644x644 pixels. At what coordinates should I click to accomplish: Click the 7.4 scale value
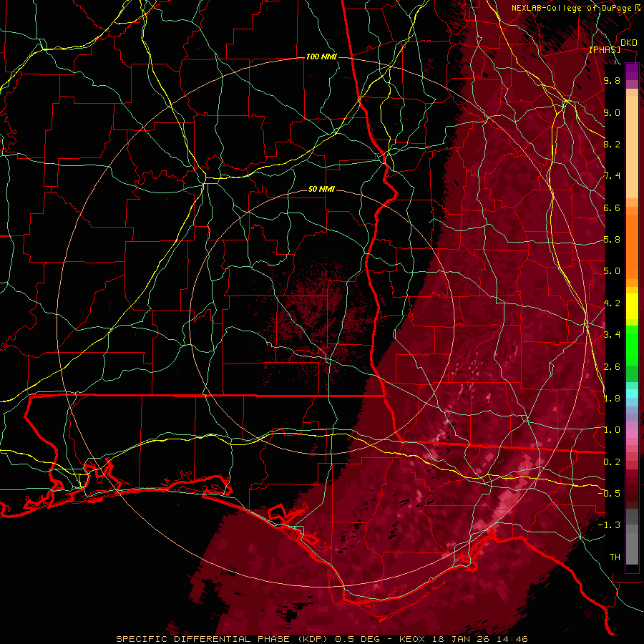click(x=612, y=176)
